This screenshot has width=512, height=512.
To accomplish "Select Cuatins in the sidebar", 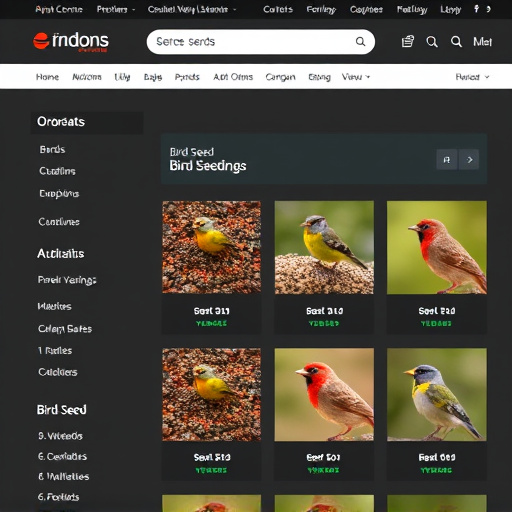I will [57, 171].
